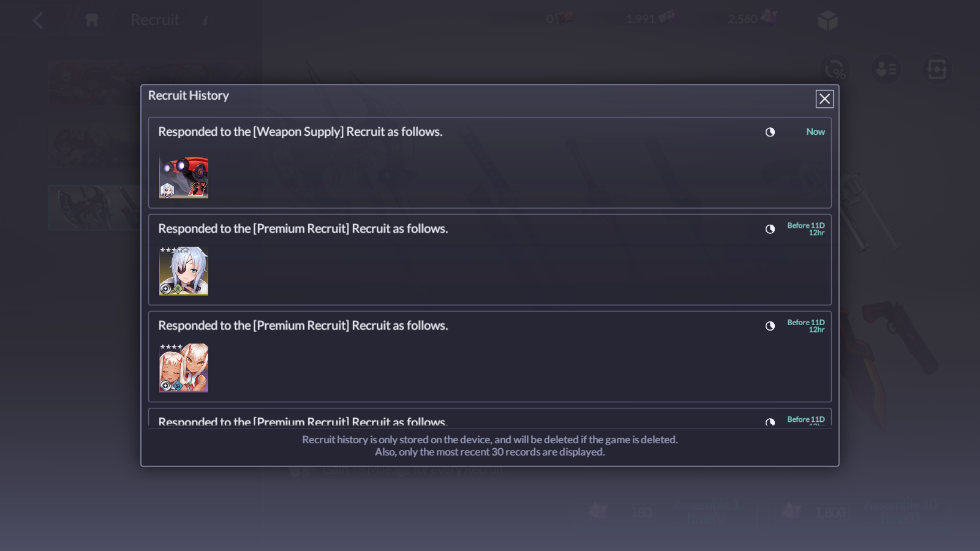Select the highlighted weapon banner in the left list
This screenshot has width=980, height=551.
coord(95,208)
